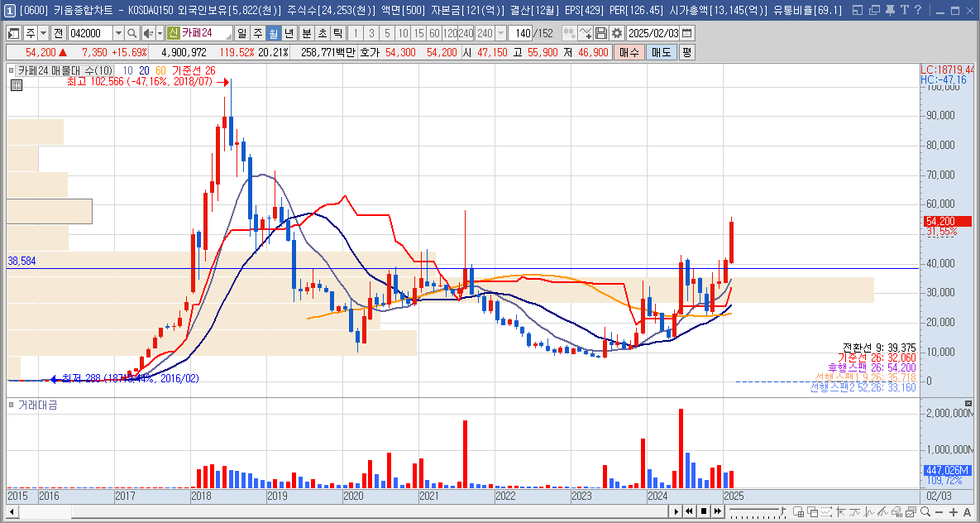
Task: Click the fast-forward double-arrow button
Action: [x=718, y=511]
